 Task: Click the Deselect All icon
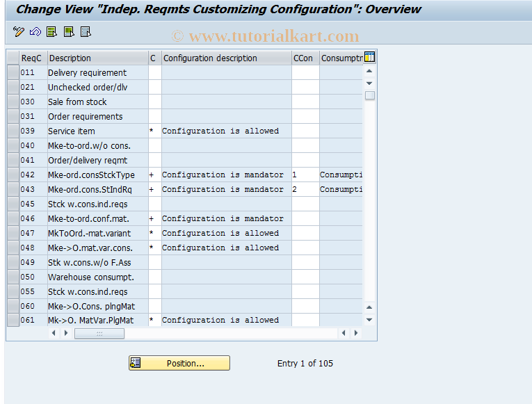pos(86,32)
